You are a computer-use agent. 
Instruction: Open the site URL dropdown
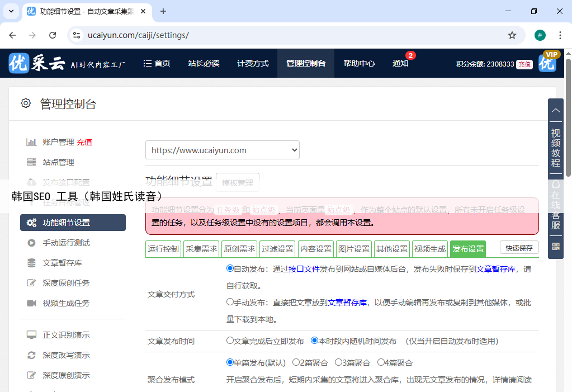point(222,150)
